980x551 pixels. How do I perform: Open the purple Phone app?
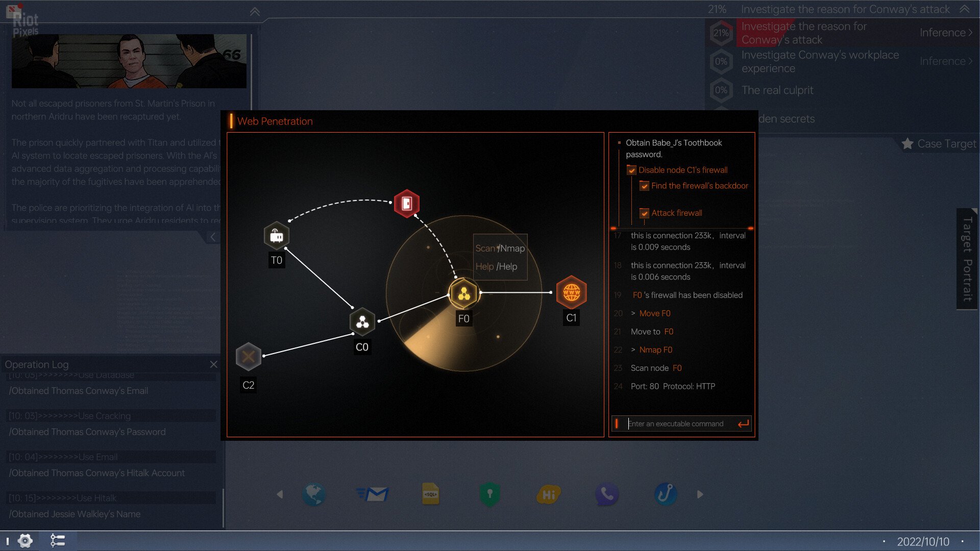(606, 494)
